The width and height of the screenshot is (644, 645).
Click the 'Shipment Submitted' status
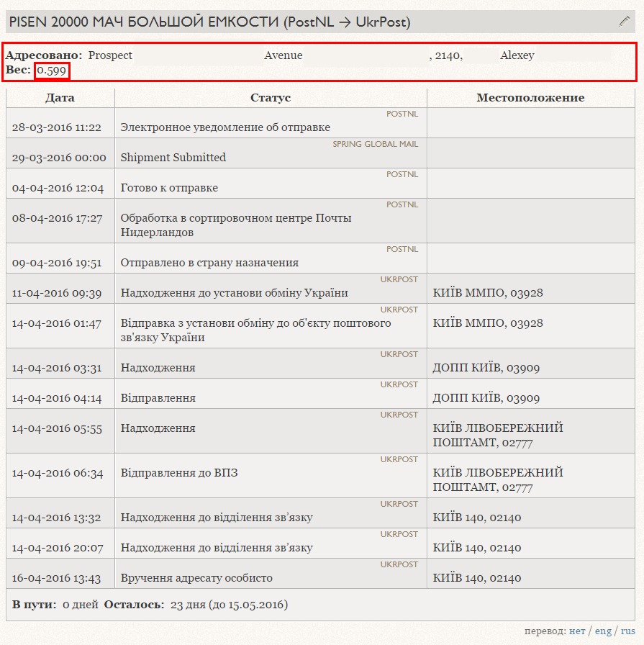(x=173, y=158)
